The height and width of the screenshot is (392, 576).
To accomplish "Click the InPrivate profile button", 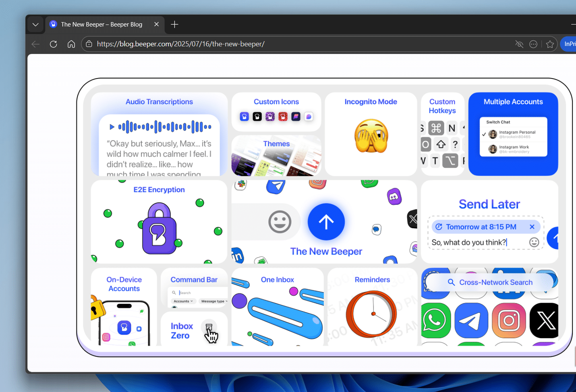I will tap(568, 44).
